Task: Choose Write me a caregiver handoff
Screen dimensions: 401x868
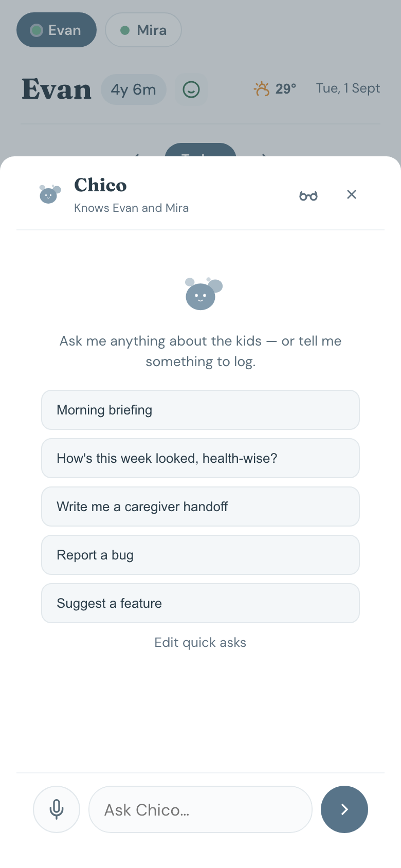Action: tap(200, 507)
